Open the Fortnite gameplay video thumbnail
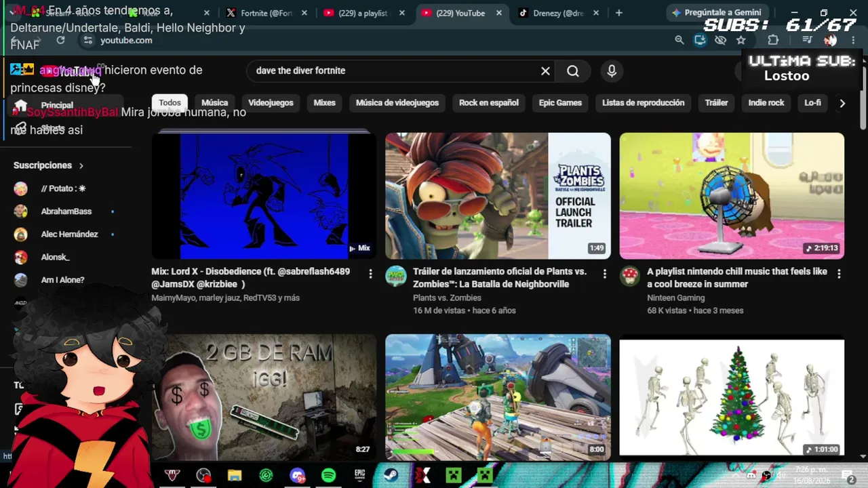Viewport: 868px width, 488px height. (x=498, y=397)
